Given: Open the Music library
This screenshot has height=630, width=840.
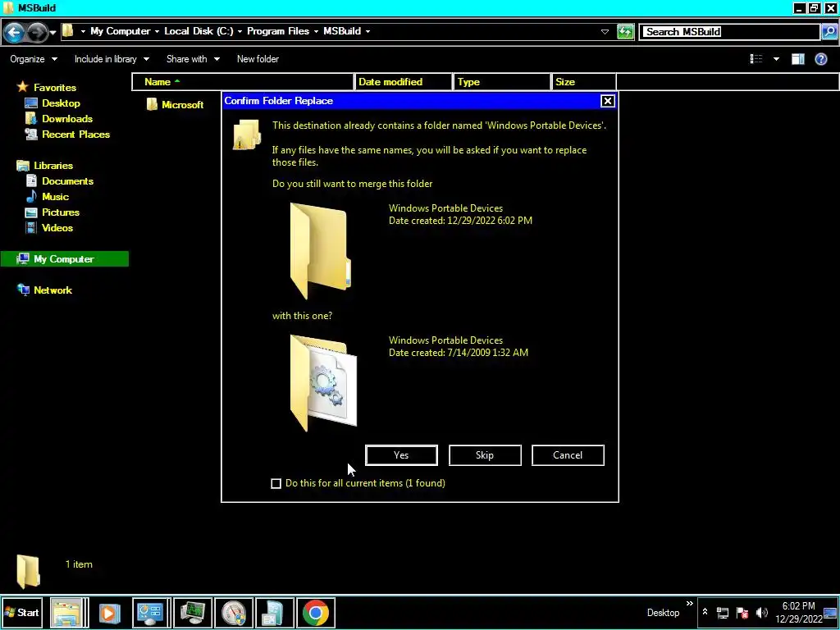Looking at the screenshot, I should coord(47,197).
